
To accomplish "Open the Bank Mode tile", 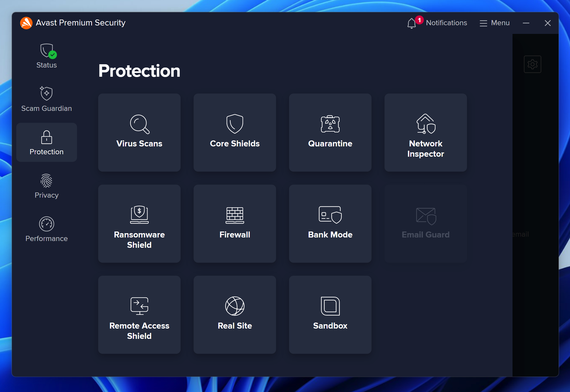I will [330, 224].
